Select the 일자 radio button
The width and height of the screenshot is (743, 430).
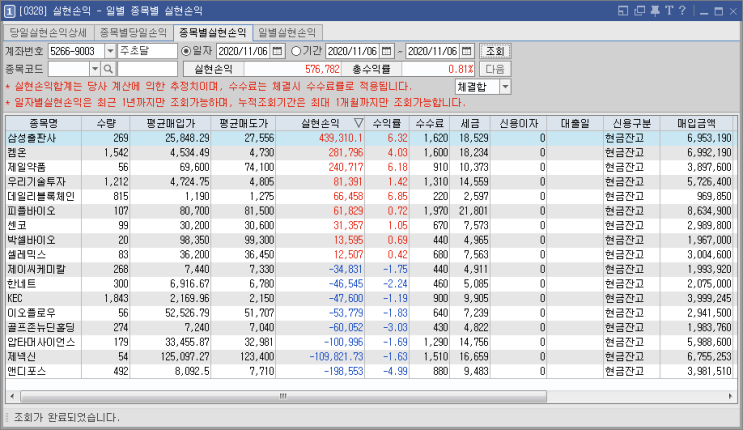[186, 51]
